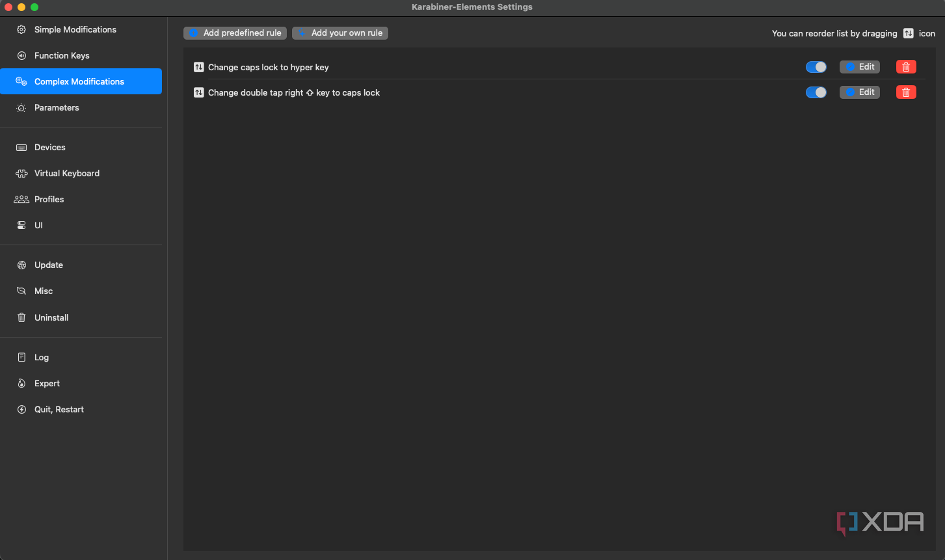Click the Add predefined rule button
This screenshot has height=560, width=945.
pos(235,33)
